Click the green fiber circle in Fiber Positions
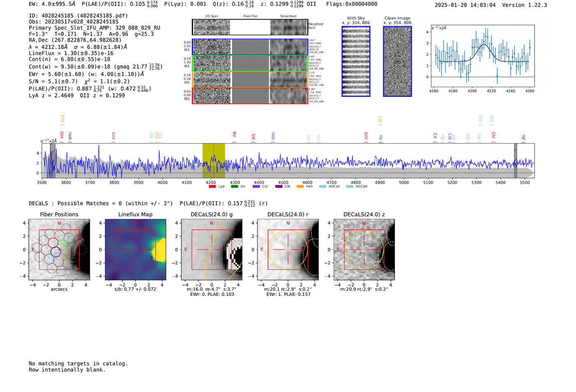Screen dimensions: 576x392 click(62, 245)
